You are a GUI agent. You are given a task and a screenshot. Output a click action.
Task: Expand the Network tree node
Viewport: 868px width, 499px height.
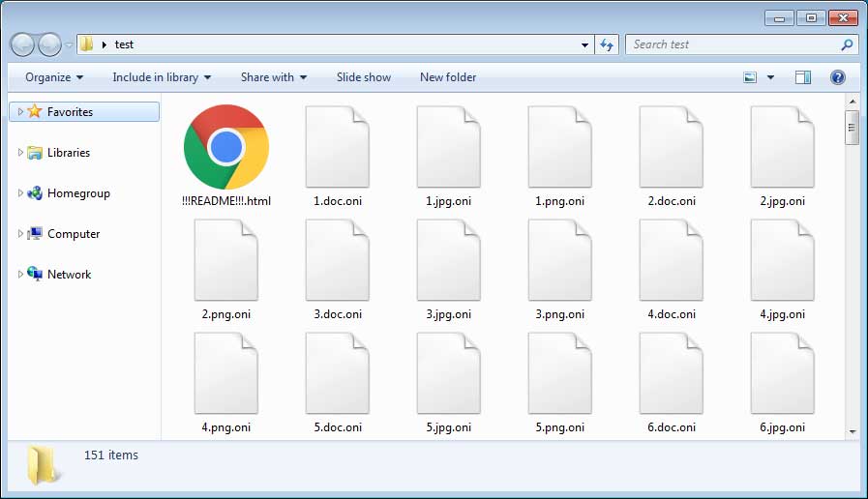tap(20, 274)
